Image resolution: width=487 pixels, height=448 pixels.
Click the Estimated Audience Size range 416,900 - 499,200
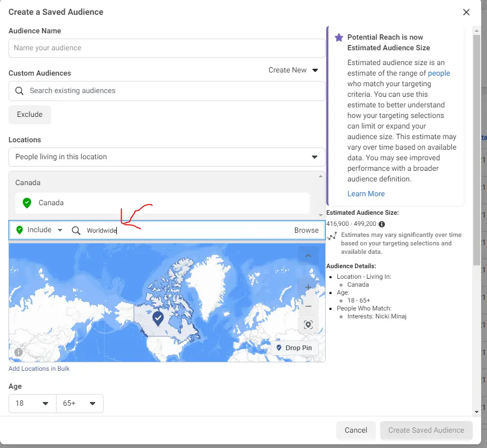(351, 224)
